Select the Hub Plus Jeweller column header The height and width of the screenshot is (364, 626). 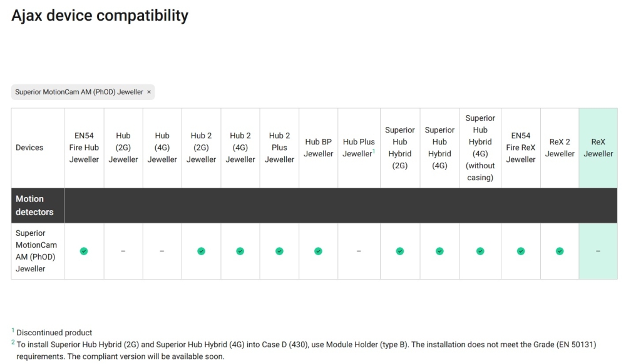click(x=357, y=148)
